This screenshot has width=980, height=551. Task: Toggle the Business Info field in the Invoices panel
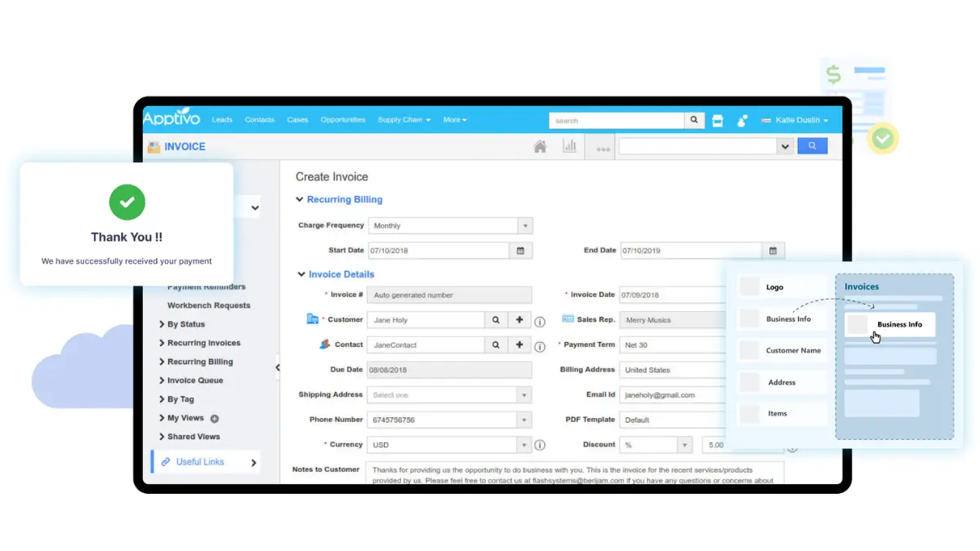(889, 324)
